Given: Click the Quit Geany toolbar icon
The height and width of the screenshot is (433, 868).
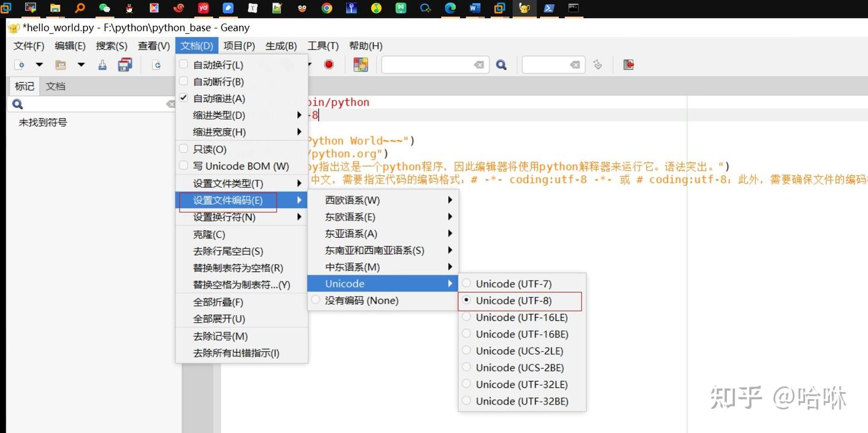Looking at the screenshot, I should coord(629,64).
